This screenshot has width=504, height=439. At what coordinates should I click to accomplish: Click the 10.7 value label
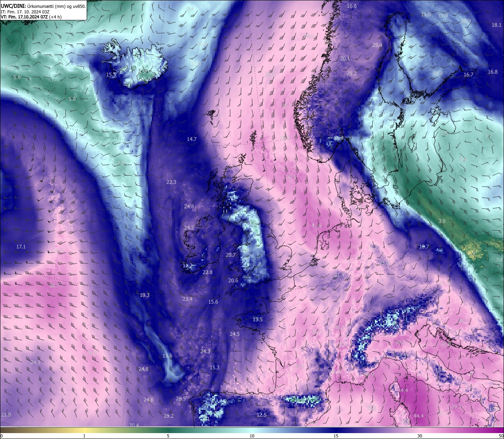pos(424,246)
